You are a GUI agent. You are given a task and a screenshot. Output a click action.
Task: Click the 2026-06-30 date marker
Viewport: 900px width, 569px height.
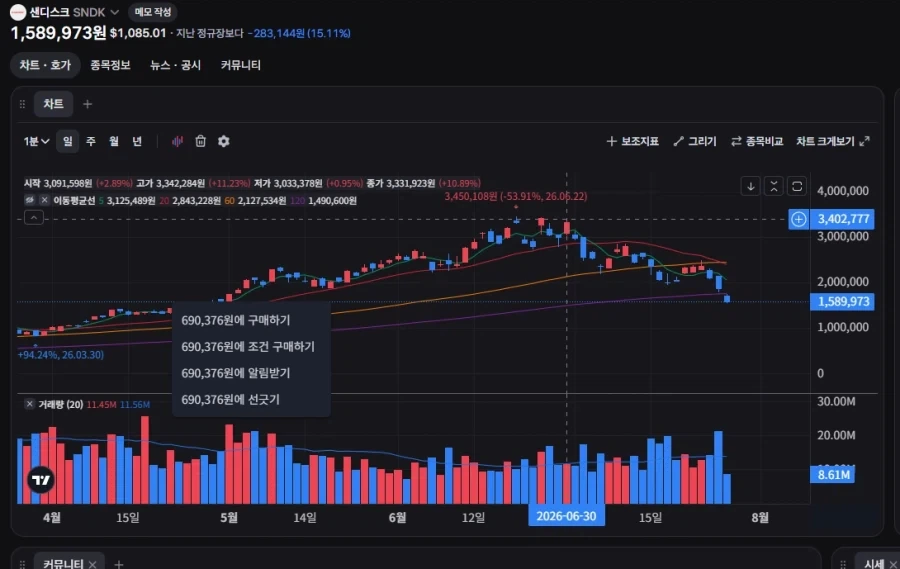[x=566, y=516]
